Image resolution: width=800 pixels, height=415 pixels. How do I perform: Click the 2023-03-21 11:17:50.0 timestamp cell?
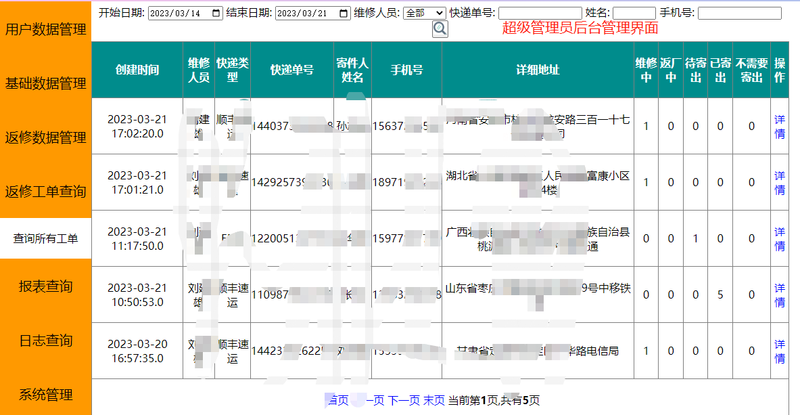(x=137, y=238)
